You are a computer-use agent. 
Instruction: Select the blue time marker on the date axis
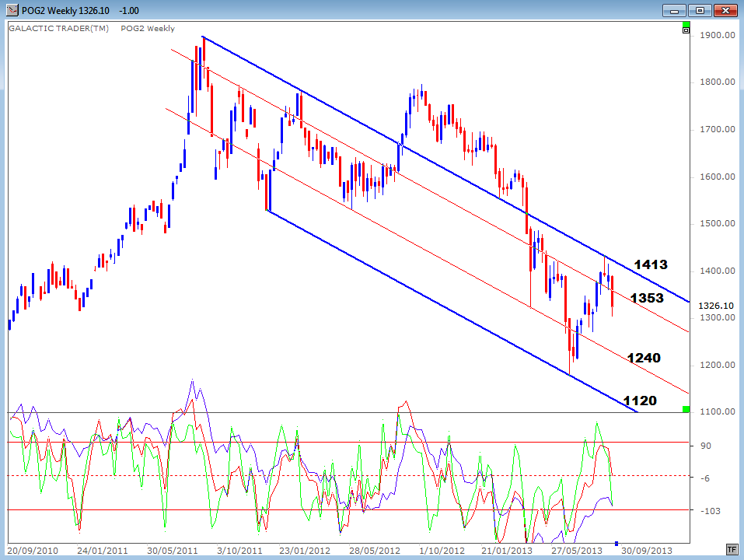click(617, 544)
